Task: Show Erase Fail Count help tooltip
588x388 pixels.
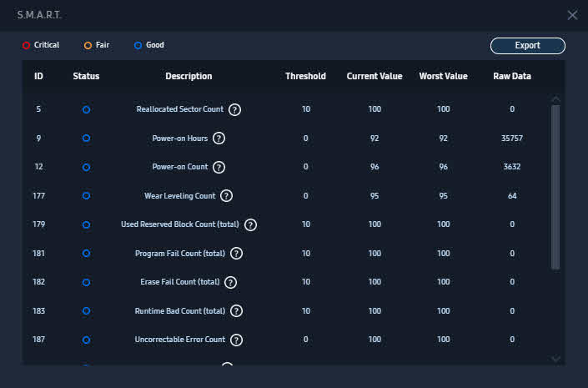Action: coord(231,282)
